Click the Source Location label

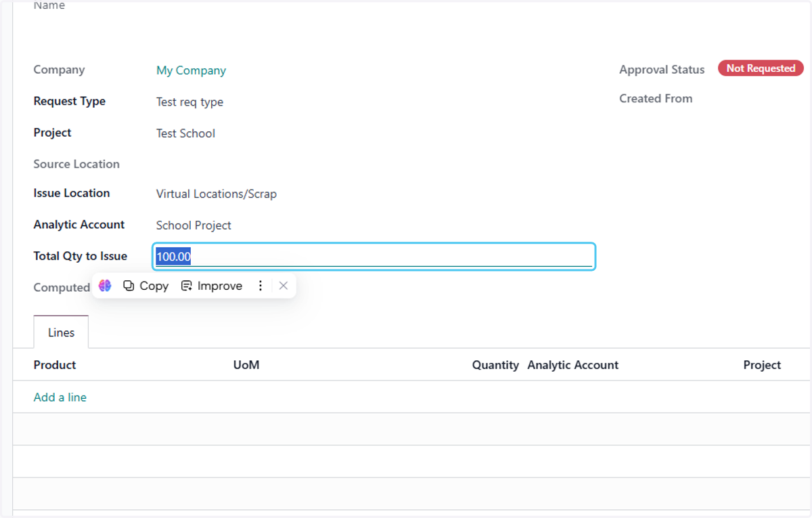coord(76,164)
